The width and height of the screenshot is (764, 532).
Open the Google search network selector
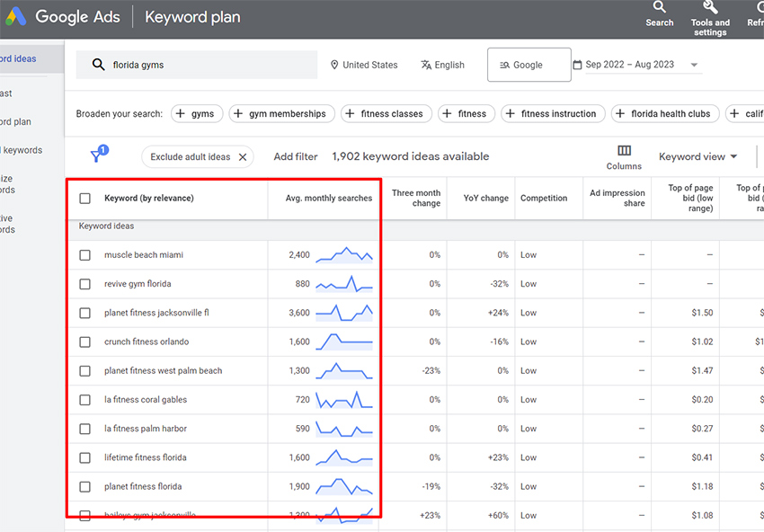pyautogui.click(x=529, y=65)
